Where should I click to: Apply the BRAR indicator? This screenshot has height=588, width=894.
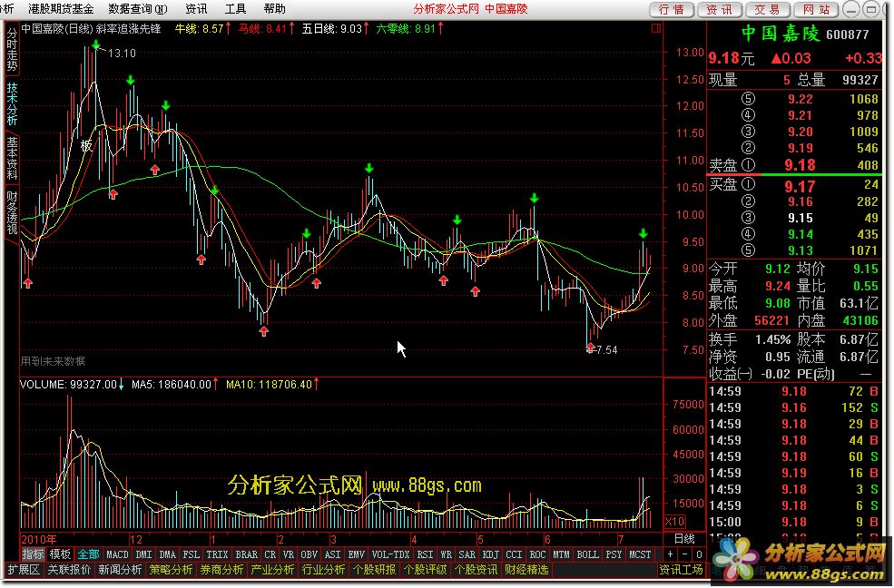(x=246, y=554)
